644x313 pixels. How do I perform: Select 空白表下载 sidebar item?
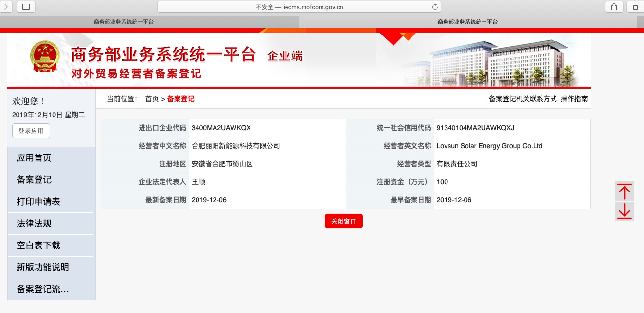[52, 245]
